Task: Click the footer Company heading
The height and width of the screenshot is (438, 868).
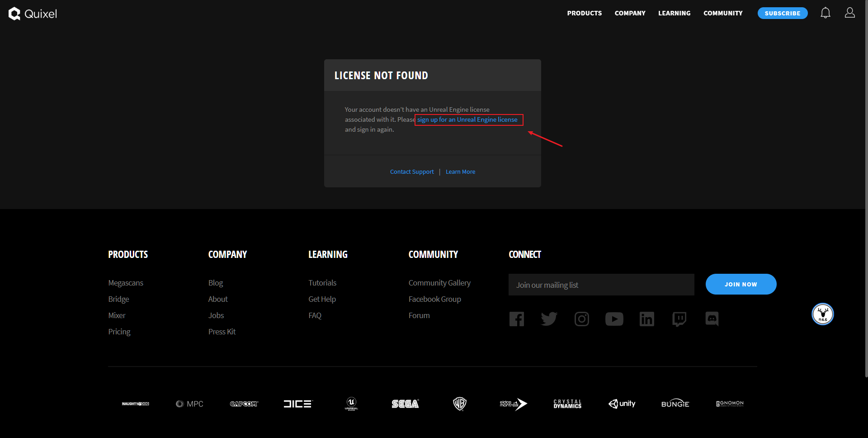Action: coord(227,254)
